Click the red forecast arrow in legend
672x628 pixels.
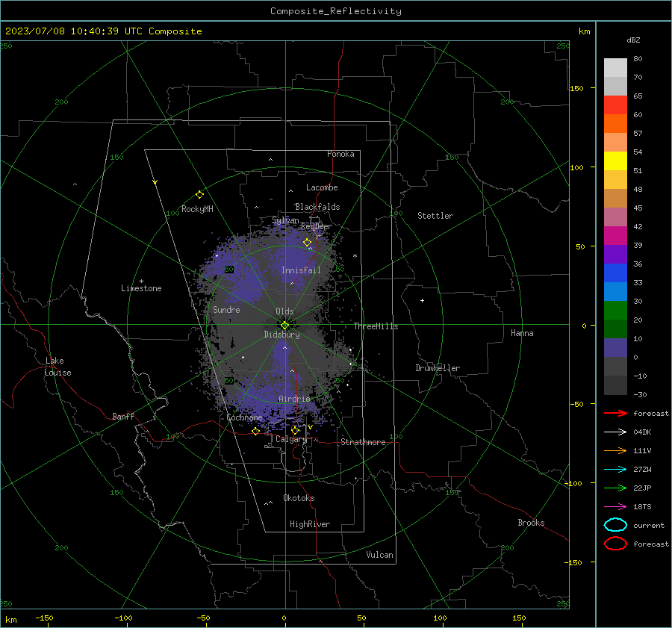pyautogui.click(x=615, y=413)
